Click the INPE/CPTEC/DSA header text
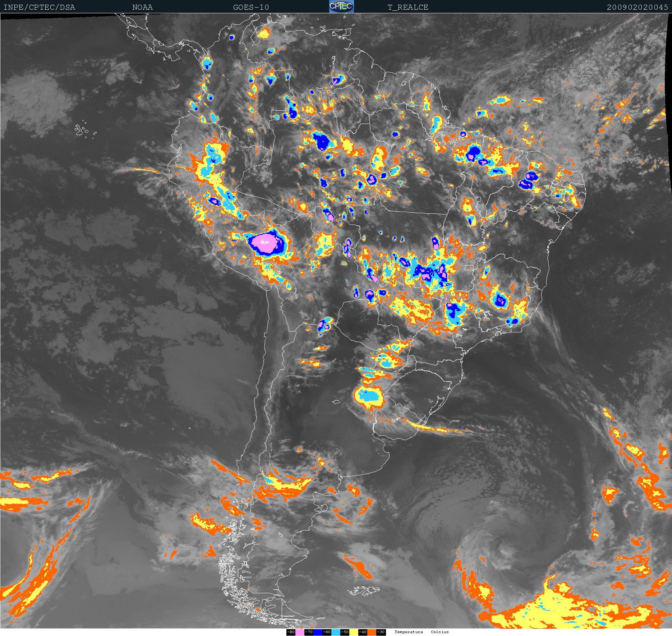The width and height of the screenshot is (672, 636). [x=39, y=7]
